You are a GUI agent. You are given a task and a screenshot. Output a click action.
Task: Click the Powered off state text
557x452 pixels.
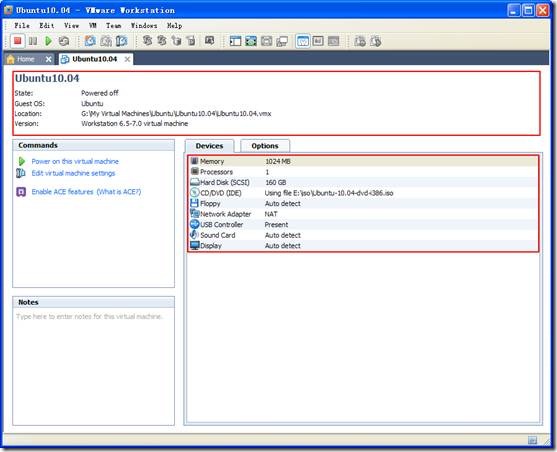point(99,93)
